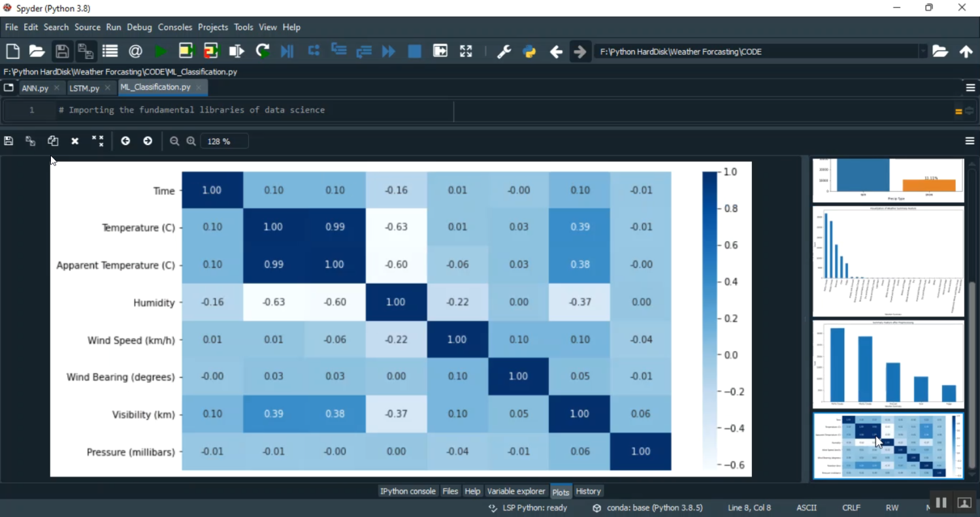Open Spyder preferences with the wrench icon

click(504, 51)
